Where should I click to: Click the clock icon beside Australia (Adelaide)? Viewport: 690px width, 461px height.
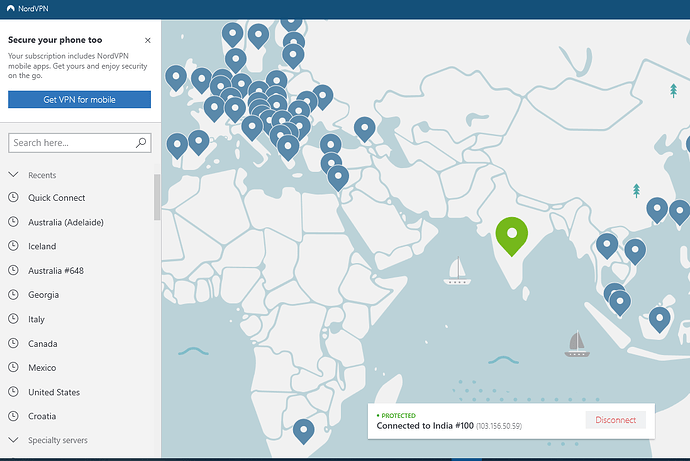(14, 221)
